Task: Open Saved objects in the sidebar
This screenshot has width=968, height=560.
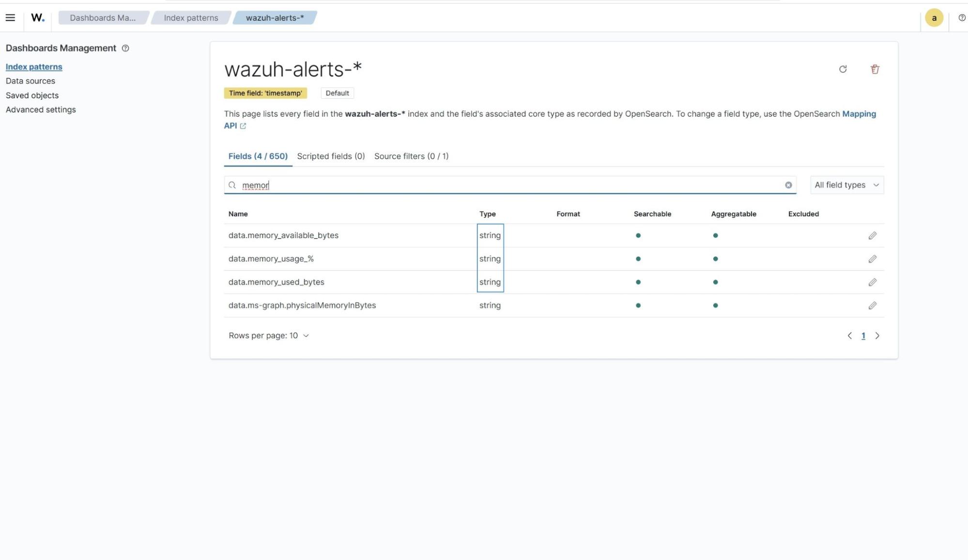Action: pos(32,95)
